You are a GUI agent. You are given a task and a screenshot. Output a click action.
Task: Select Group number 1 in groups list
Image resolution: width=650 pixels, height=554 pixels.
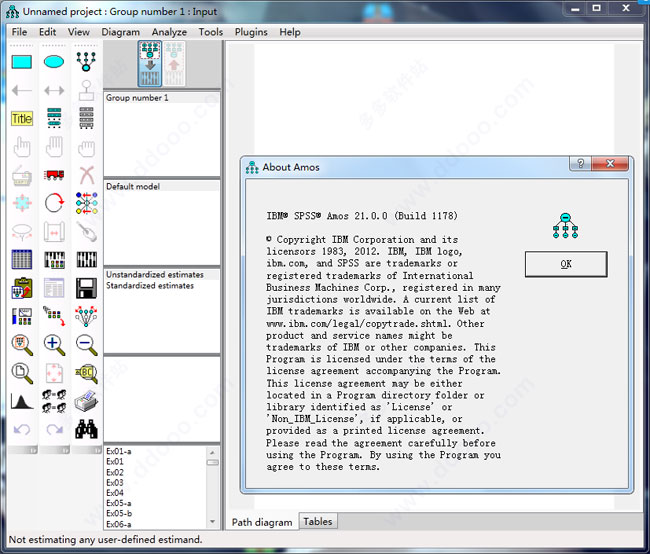(162, 98)
